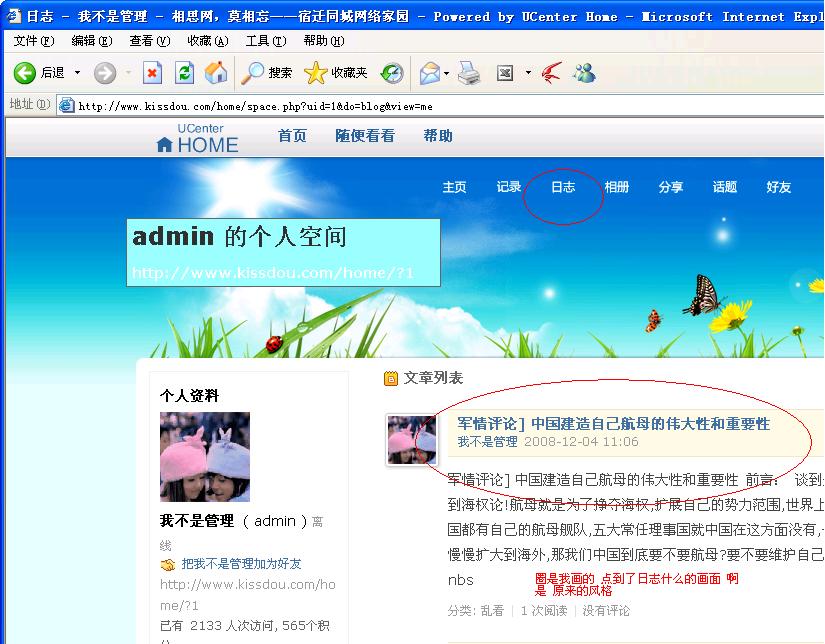Click the IE page icon in address bar
The image size is (825, 644).
pyautogui.click(x=66, y=106)
